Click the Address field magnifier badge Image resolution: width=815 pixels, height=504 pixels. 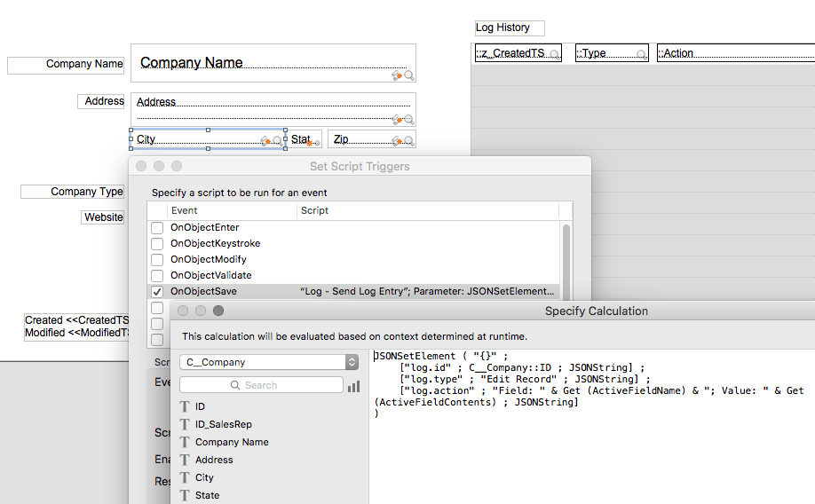[x=409, y=120]
